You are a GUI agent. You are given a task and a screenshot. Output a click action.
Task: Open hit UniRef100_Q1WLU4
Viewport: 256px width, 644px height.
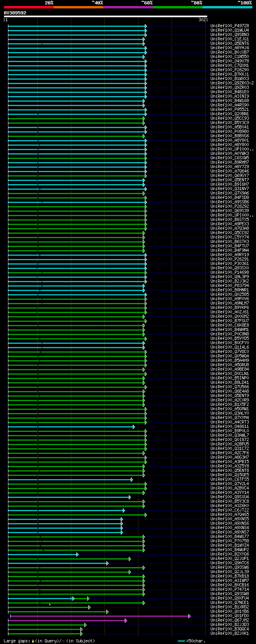coord(230,30)
